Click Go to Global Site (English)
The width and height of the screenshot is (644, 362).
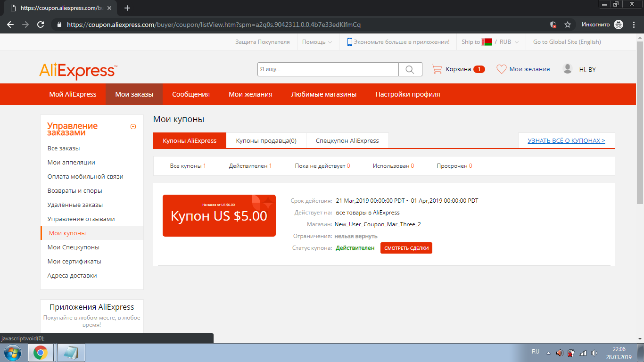point(567,42)
